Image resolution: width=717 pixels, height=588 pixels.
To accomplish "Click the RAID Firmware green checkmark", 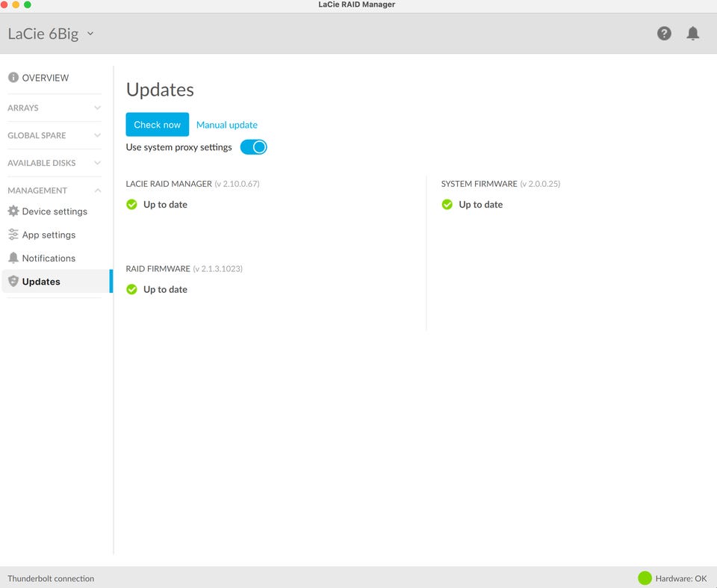I will tap(131, 289).
